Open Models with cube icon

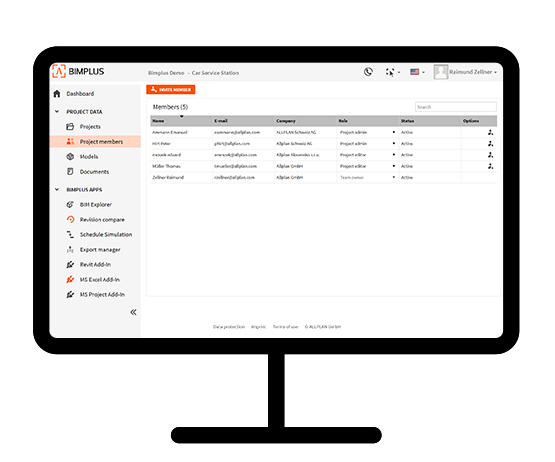(x=70, y=156)
